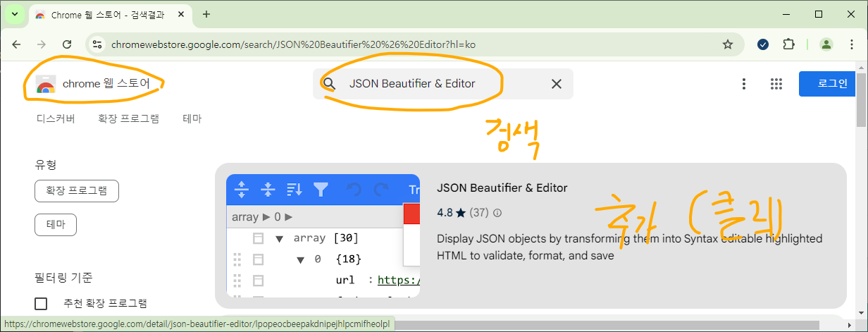This screenshot has width=868, height=332.
Task: Click in the JSON Beautifier & Editor search field
Action: tap(443, 84)
